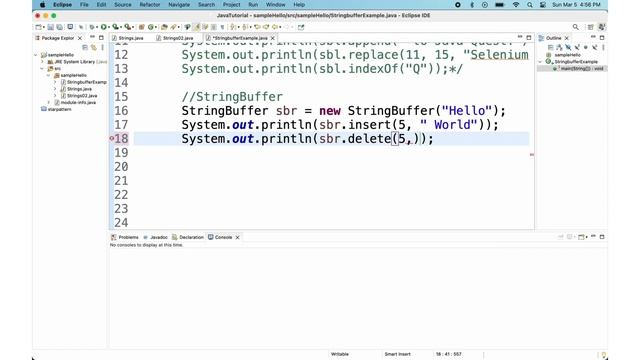The image size is (640, 360).
Task: Maximize the Package Explorer view
Action: click(x=101, y=38)
